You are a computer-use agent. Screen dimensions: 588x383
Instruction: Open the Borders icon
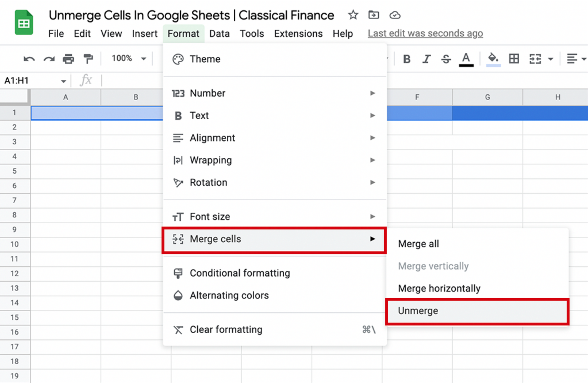(x=514, y=59)
